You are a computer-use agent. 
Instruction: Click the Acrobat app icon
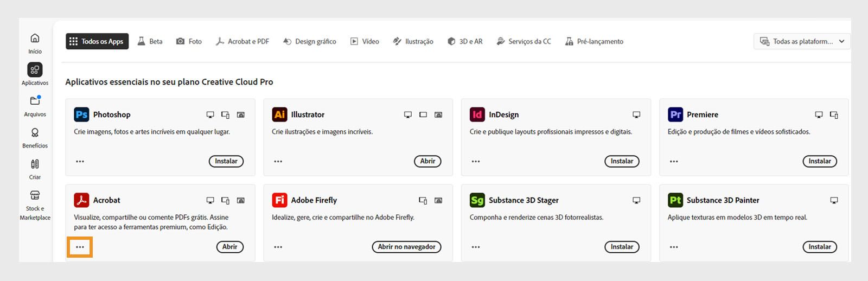tap(81, 200)
